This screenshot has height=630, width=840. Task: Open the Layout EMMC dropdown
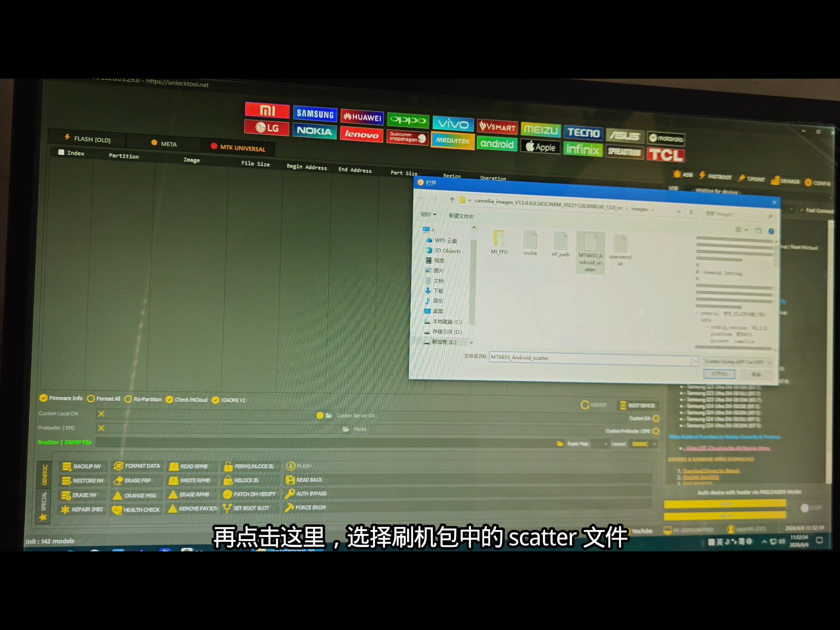(x=644, y=444)
